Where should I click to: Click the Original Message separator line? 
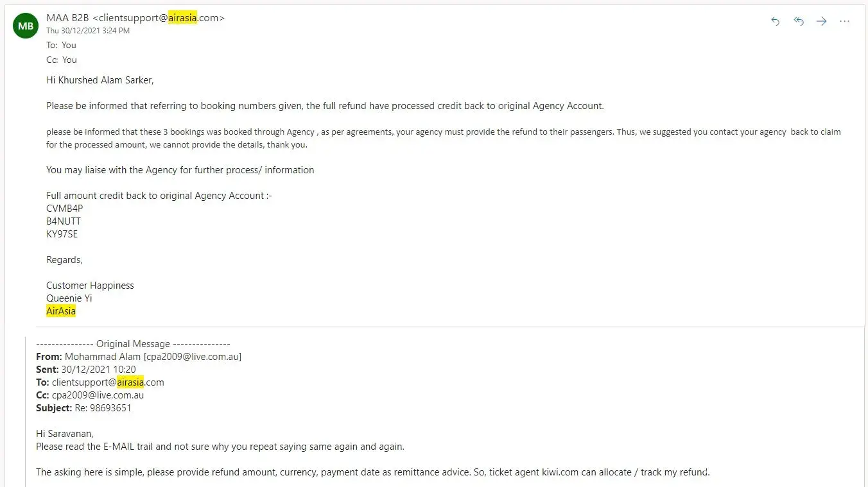(x=133, y=344)
